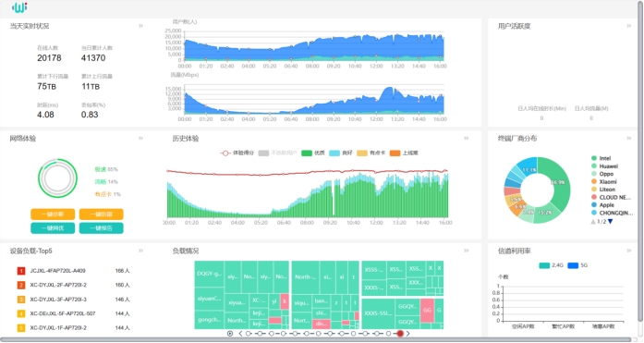Click the timeline play button under treemap
This screenshot has width=644, height=343.
coord(230,334)
